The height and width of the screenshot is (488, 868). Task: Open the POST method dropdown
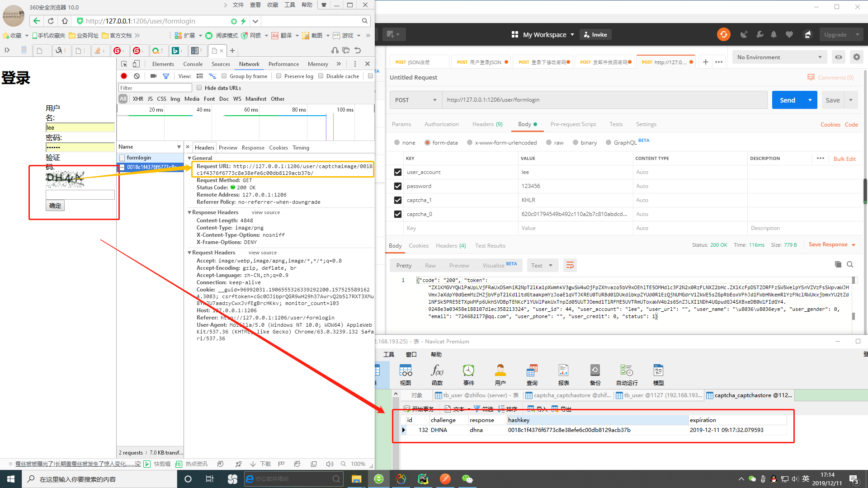tap(416, 100)
